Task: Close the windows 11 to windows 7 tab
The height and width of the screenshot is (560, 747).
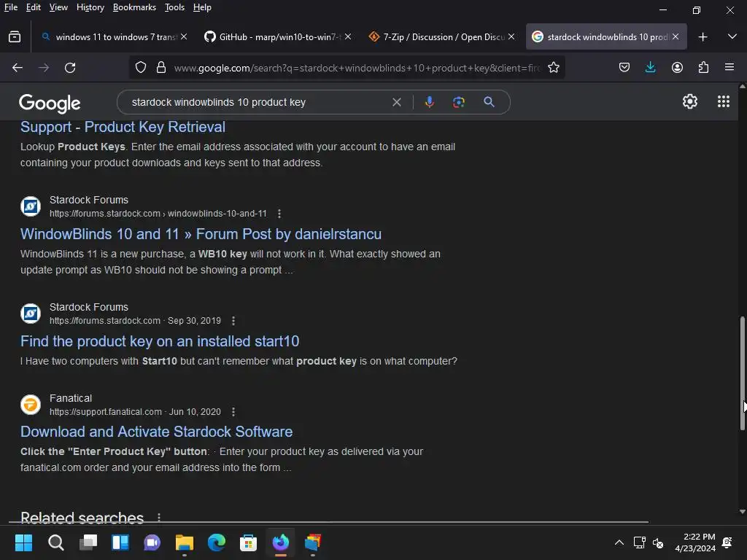Action: (184, 36)
